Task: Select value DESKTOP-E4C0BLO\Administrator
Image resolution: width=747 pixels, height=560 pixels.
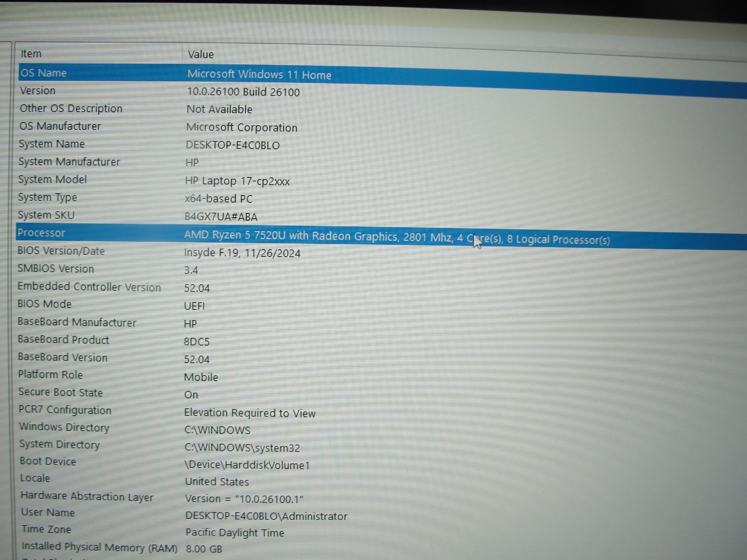Action: (x=266, y=516)
